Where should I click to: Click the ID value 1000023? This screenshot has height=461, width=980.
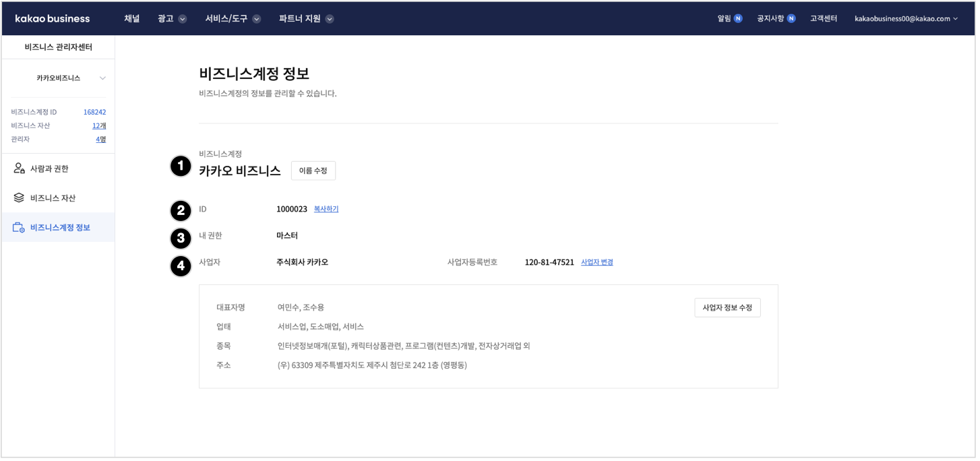pos(292,209)
